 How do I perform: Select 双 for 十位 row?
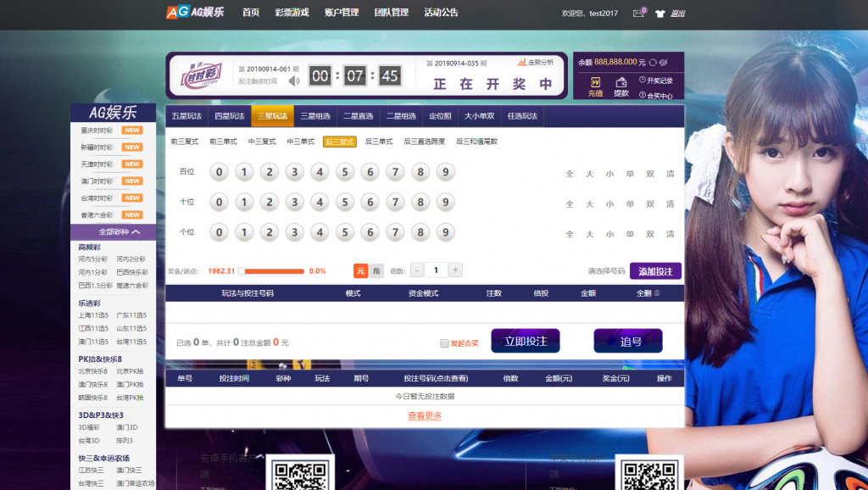pos(650,203)
